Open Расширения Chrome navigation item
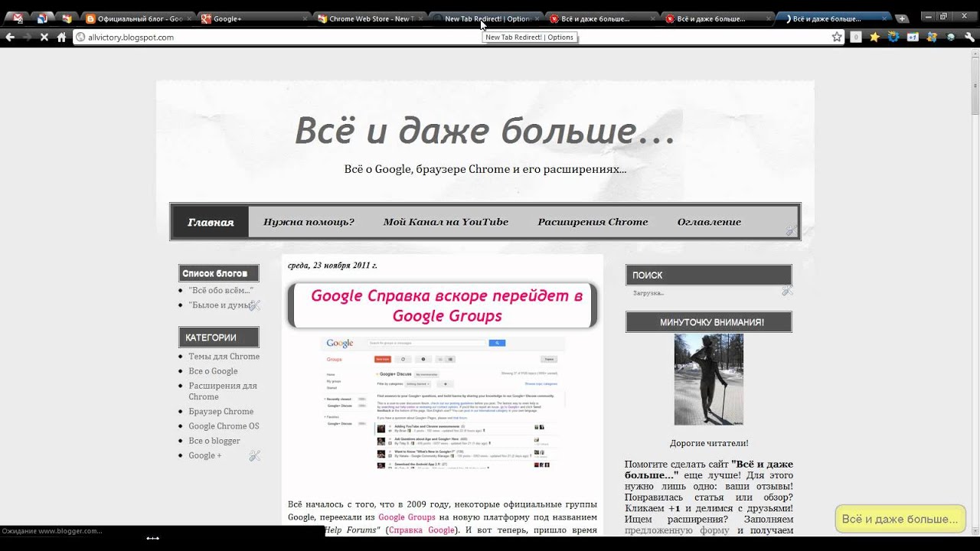This screenshot has width=980, height=551. click(593, 222)
